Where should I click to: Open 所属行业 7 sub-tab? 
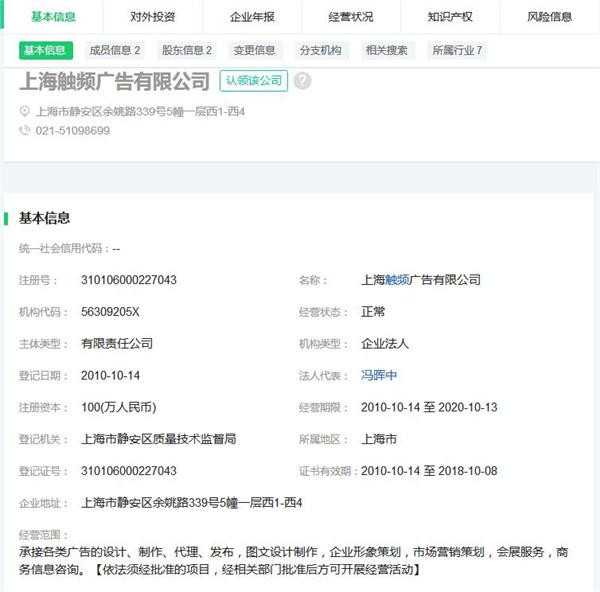coord(457,50)
